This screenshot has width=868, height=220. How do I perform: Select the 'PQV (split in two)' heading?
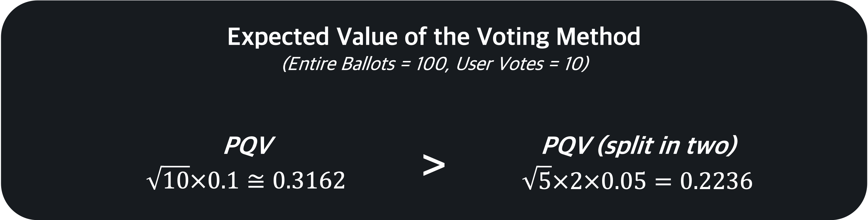point(640,146)
